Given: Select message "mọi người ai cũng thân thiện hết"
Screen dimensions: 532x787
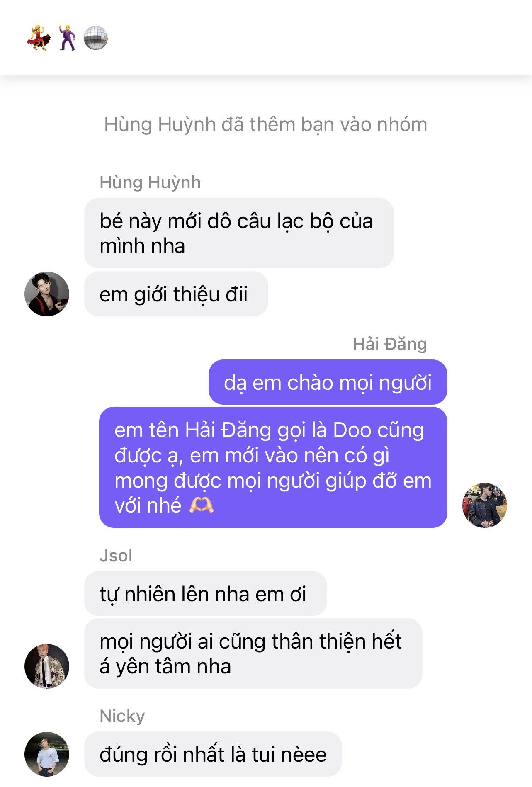Looking at the screenshot, I should click(253, 653).
